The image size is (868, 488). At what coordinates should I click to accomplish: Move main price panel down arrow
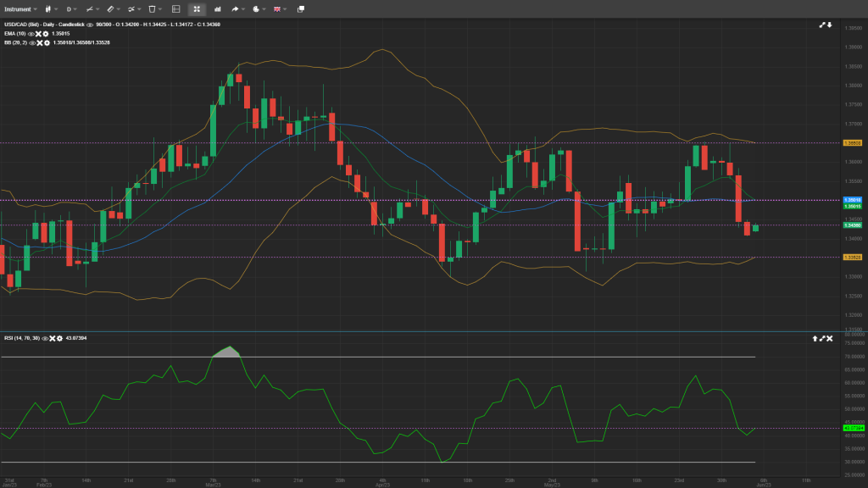(x=829, y=25)
